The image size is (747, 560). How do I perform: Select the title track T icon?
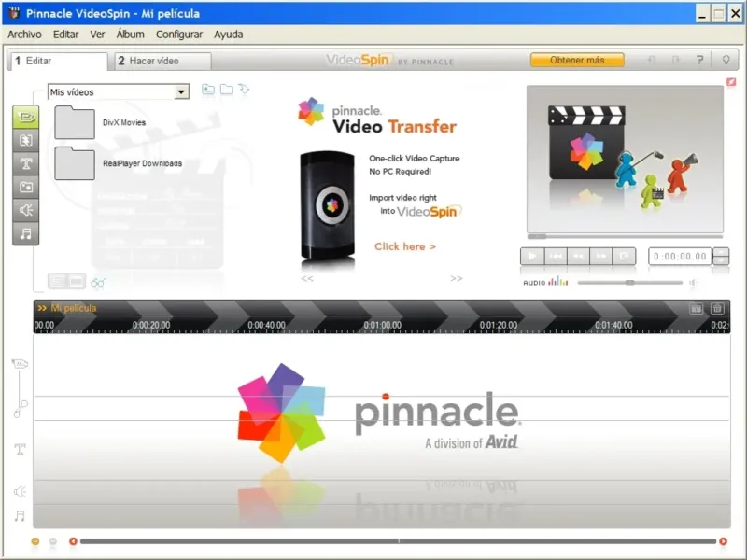click(x=20, y=449)
